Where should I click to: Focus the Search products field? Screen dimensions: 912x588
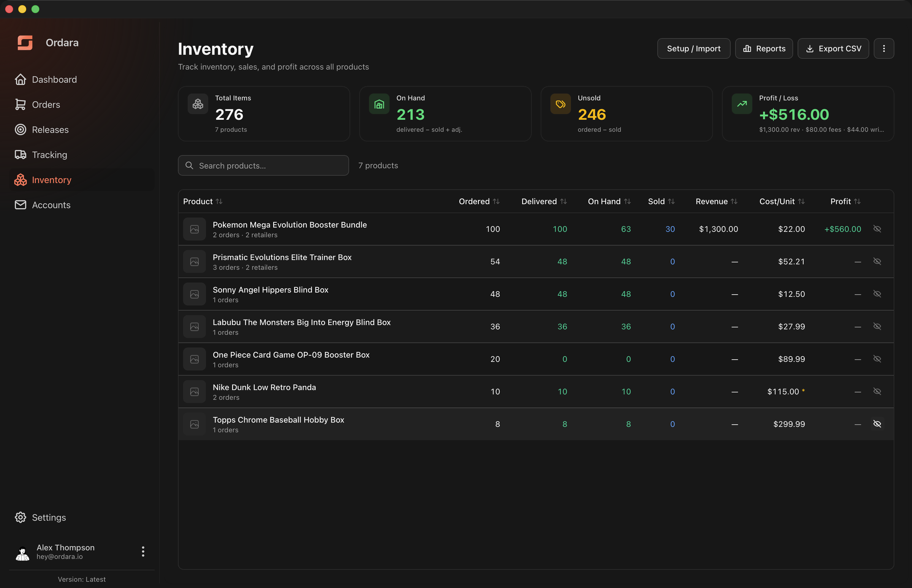click(263, 166)
